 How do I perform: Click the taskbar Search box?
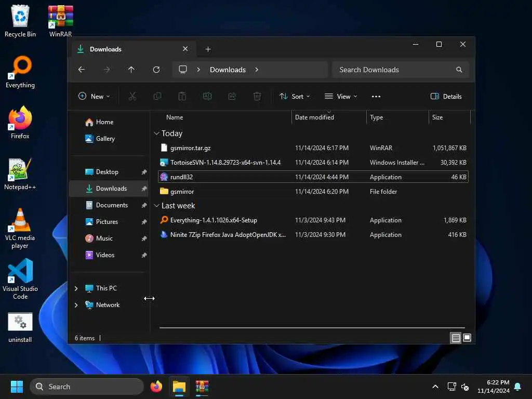(x=87, y=387)
